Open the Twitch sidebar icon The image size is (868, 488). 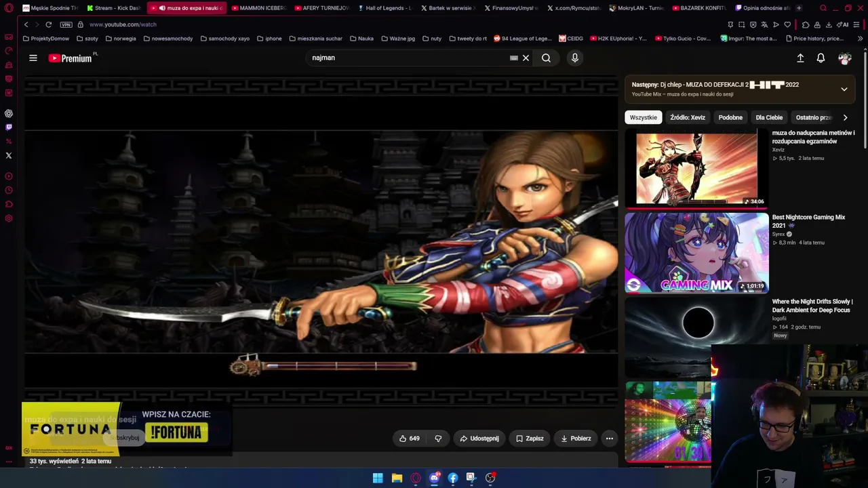click(9, 127)
